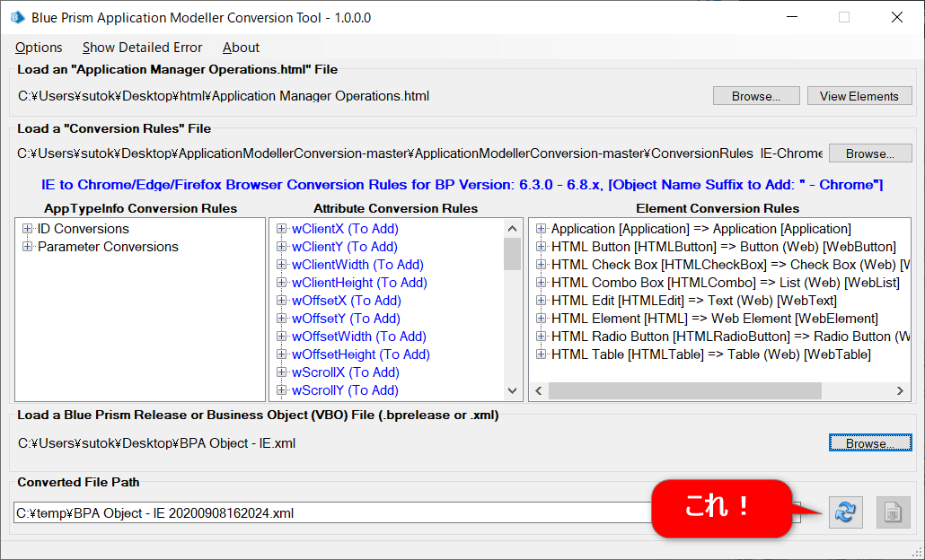Click the blue refresh convert icon button
The image size is (925, 560).
pyautogui.click(x=845, y=512)
